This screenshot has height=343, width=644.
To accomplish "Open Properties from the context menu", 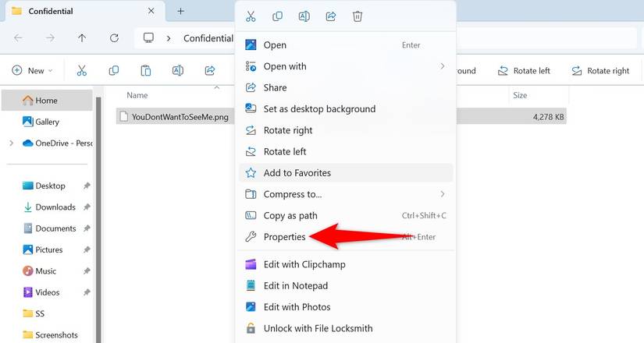I will 346,237.
